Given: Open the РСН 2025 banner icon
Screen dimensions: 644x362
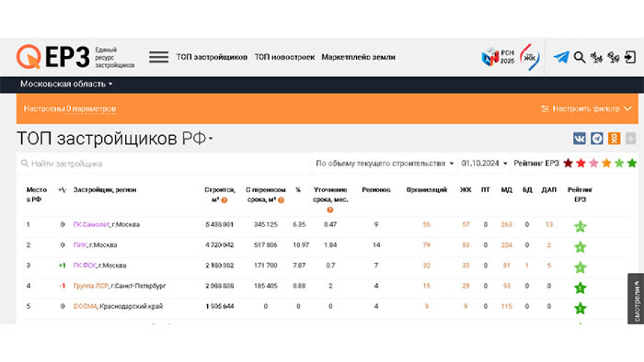Looking at the screenshot, I should click(498, 57).
